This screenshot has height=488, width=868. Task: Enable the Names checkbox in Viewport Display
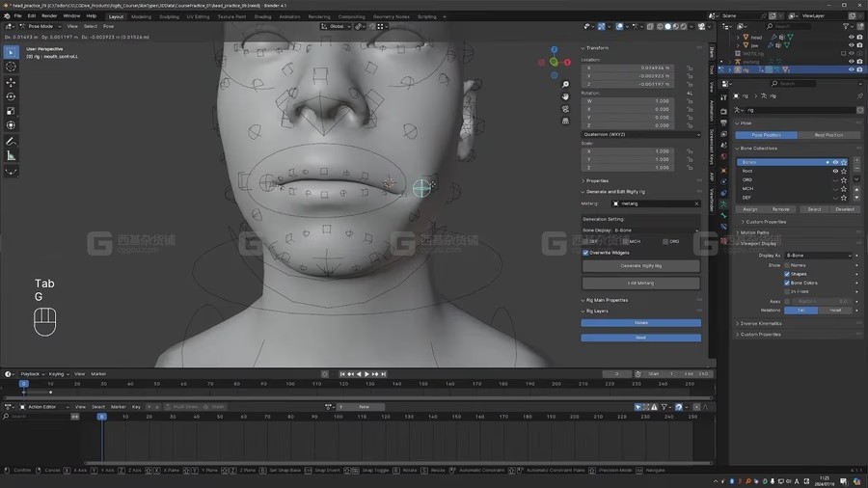(x=787, y=265)
